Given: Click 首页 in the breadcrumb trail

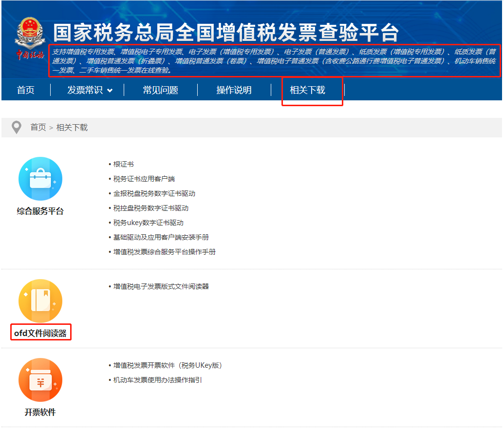Looking at the screenshot, I should coord(37,127).
